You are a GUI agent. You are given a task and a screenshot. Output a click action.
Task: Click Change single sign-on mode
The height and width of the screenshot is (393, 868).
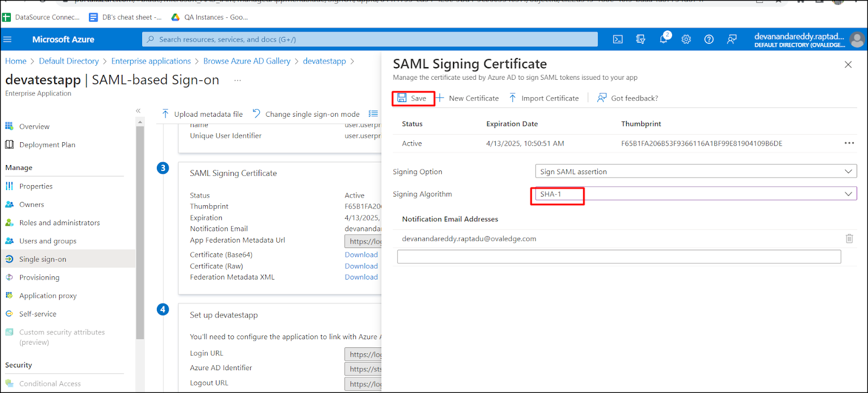tap(306, 114)
